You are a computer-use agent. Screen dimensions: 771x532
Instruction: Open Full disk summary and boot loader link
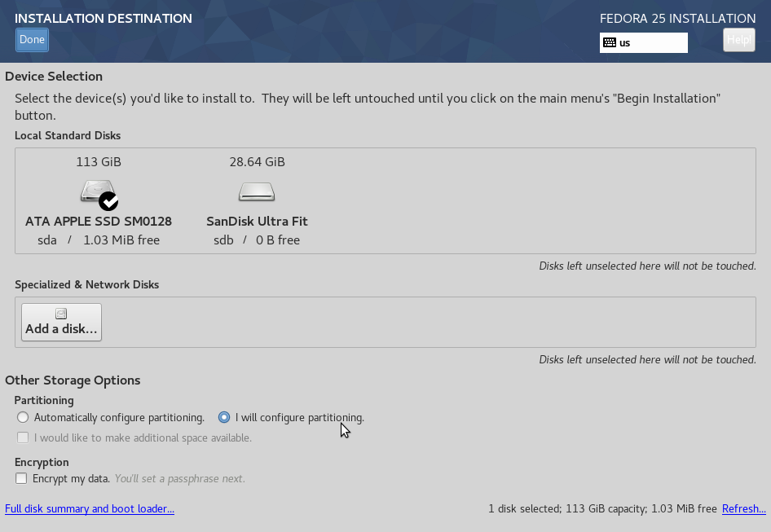pos(90,509)
